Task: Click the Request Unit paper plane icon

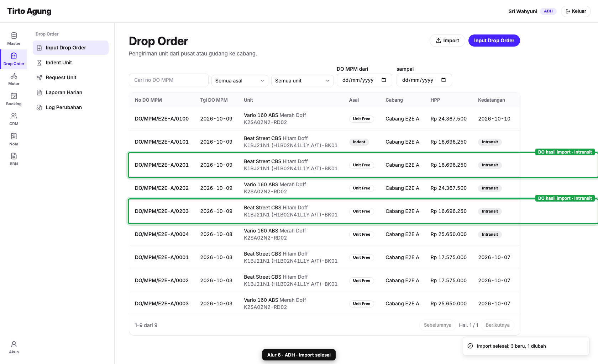Action: 40,77
